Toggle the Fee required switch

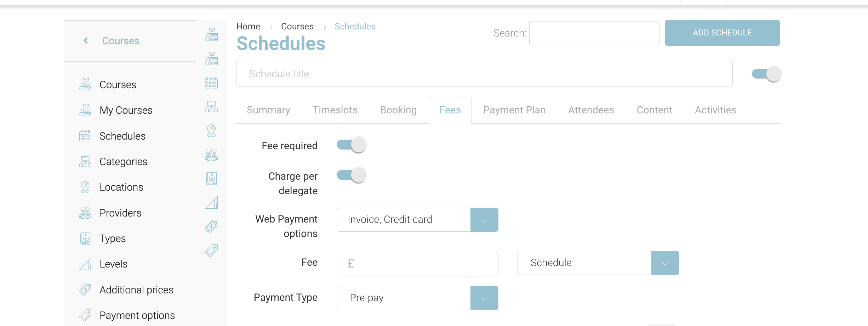click(x=351, y=145)
